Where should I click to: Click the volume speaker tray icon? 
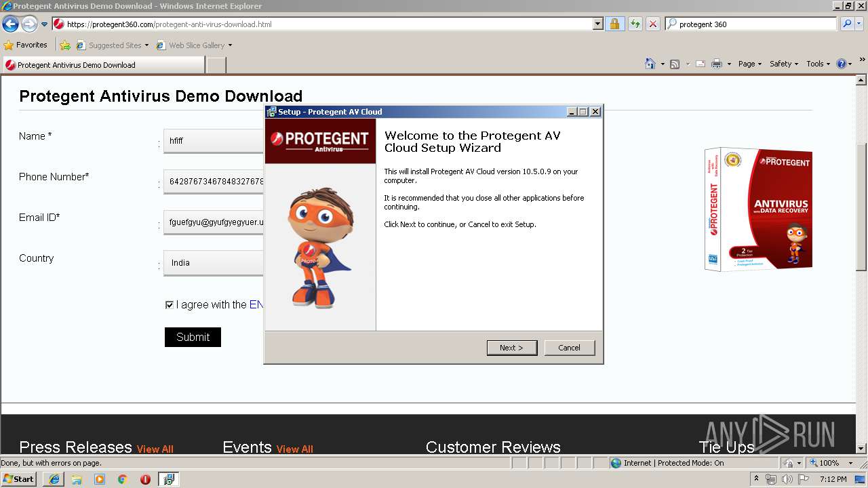pos(787,479)
